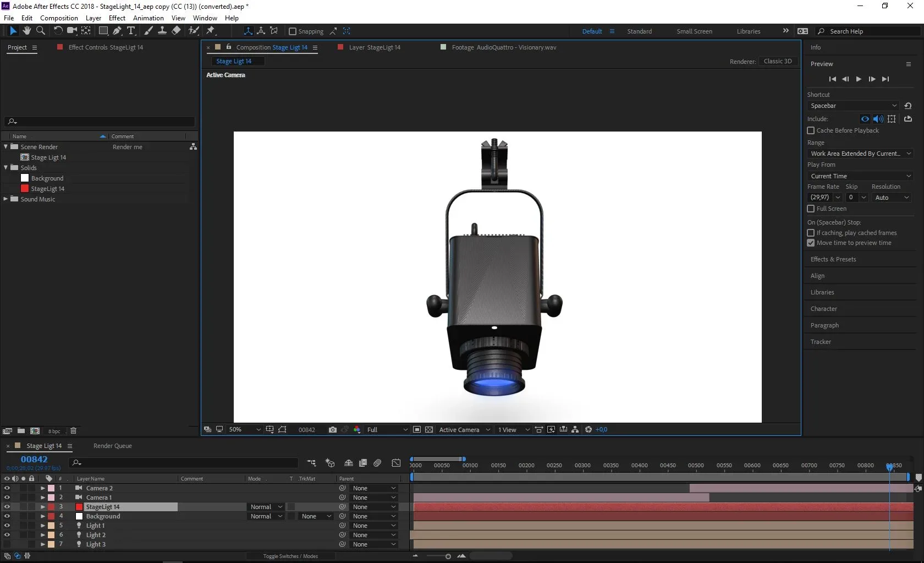The image size is (924, 563).
Task: Switch to Effect Controls StageLigt 14 tab
Action: [x=106, y=47]
